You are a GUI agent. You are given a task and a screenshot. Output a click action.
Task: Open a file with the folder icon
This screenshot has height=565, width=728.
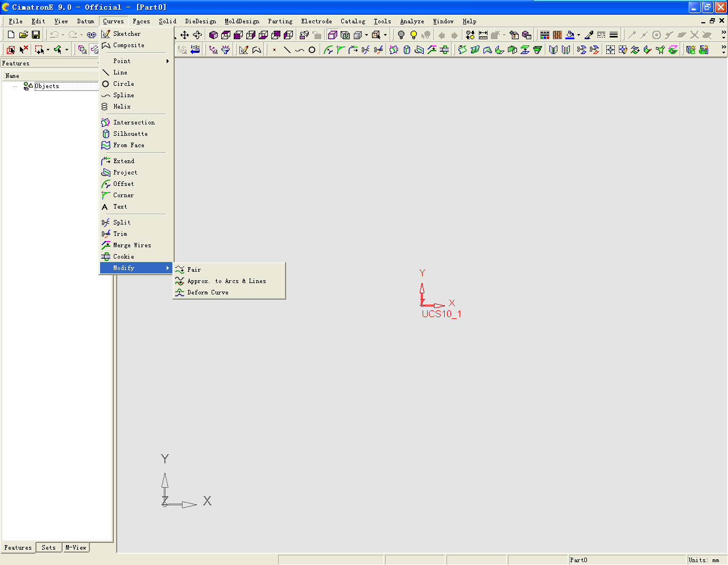(x=23, y=35)
